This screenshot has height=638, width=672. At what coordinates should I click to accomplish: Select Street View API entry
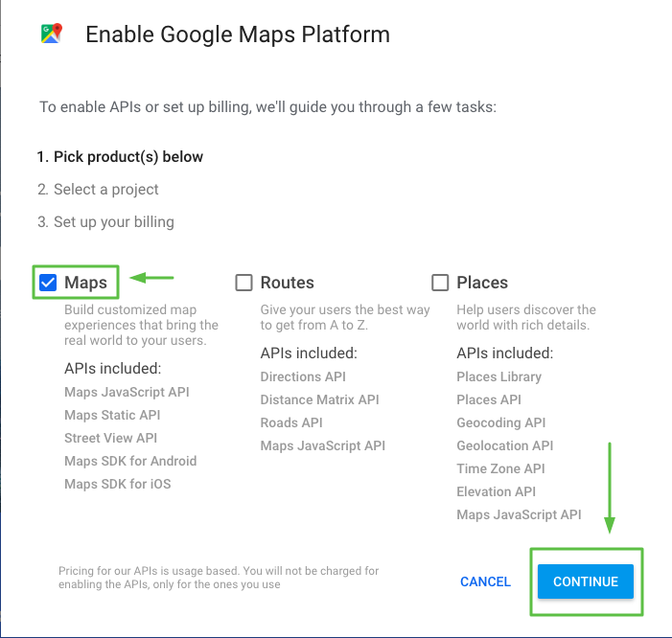(x=110, y=438)
